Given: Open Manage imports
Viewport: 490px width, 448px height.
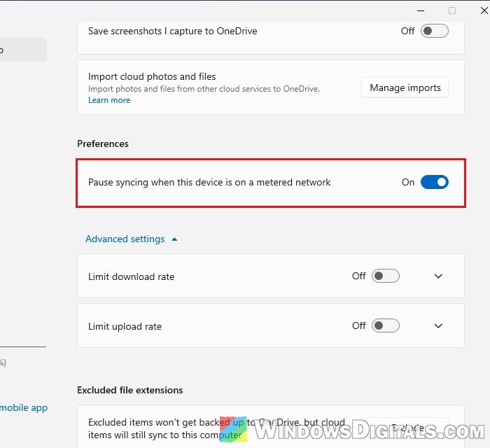Looking at the screenshot, I should pyautogui.click(x=405, y=87).
